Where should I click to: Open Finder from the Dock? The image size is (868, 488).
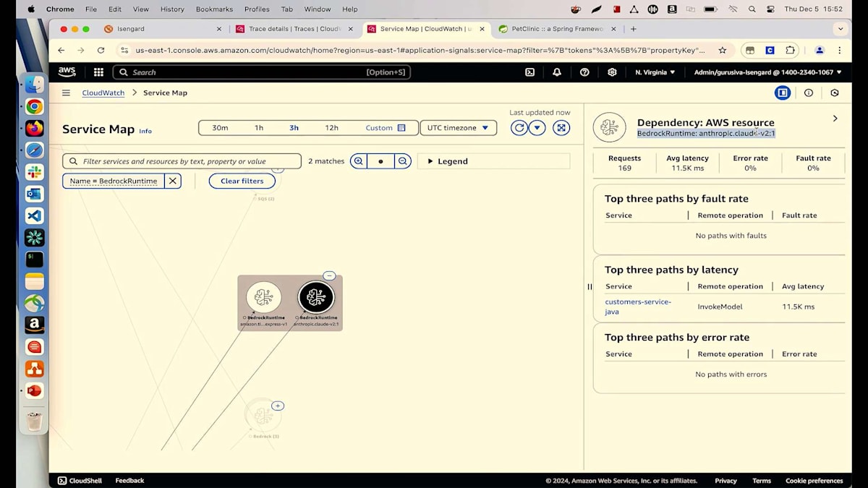coord(34,85)
